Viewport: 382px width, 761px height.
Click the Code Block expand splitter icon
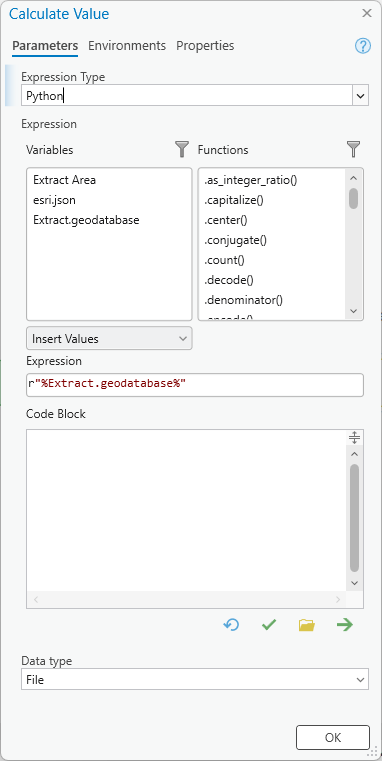[354, 437]
